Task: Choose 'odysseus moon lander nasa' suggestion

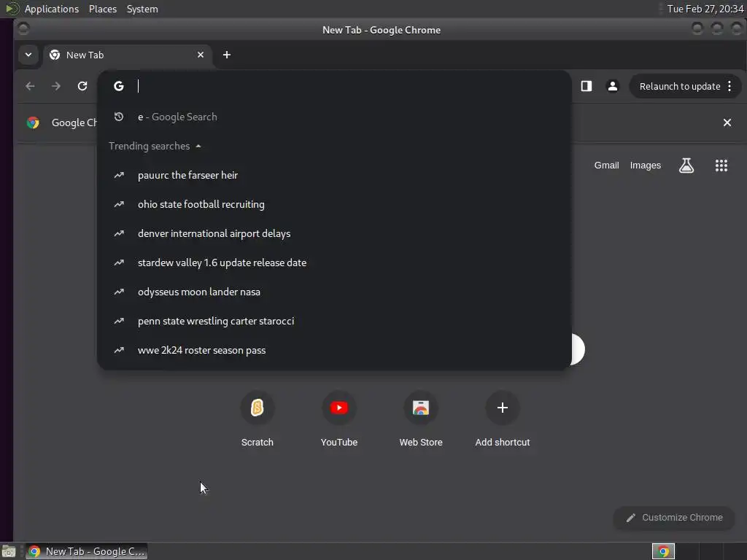Action: [334, 292]
